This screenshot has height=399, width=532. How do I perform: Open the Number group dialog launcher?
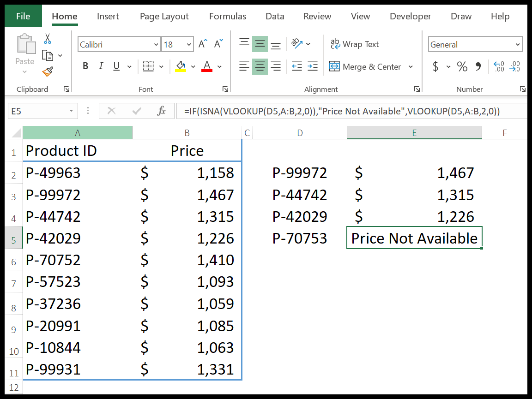523,89
